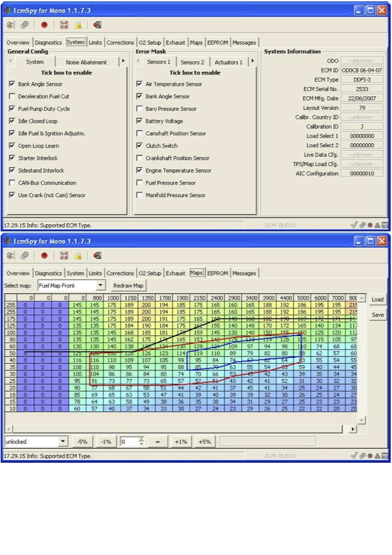Select the Noise Abatement sub-tab

tap(86, 62)
